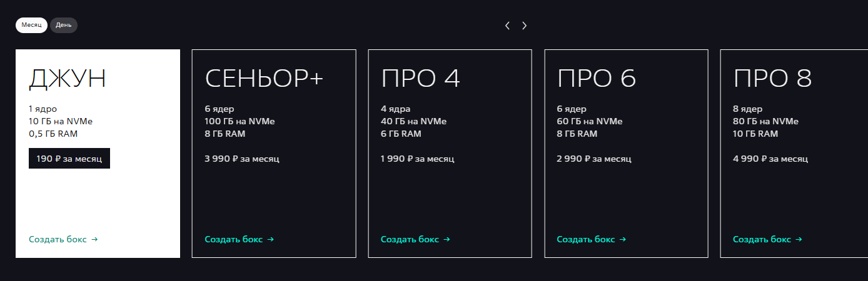The height and width of the screenshot is (281, 868).
Task: Click arrow icon in ПРО 4 card link
Action: (x=447, y=239)
